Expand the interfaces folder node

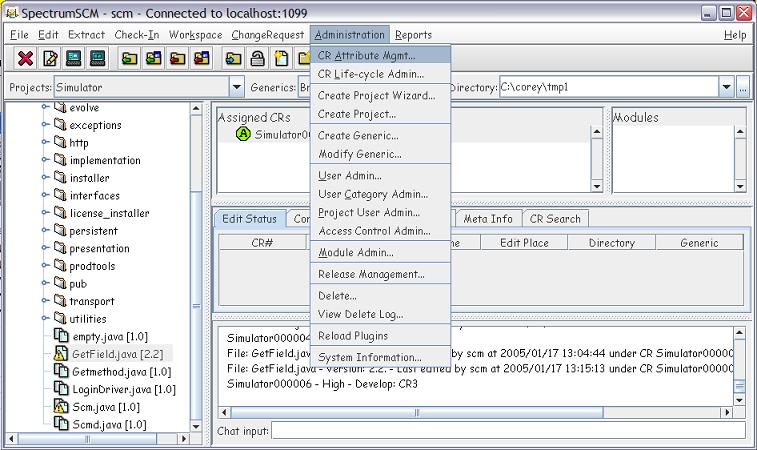click(45, 195)
